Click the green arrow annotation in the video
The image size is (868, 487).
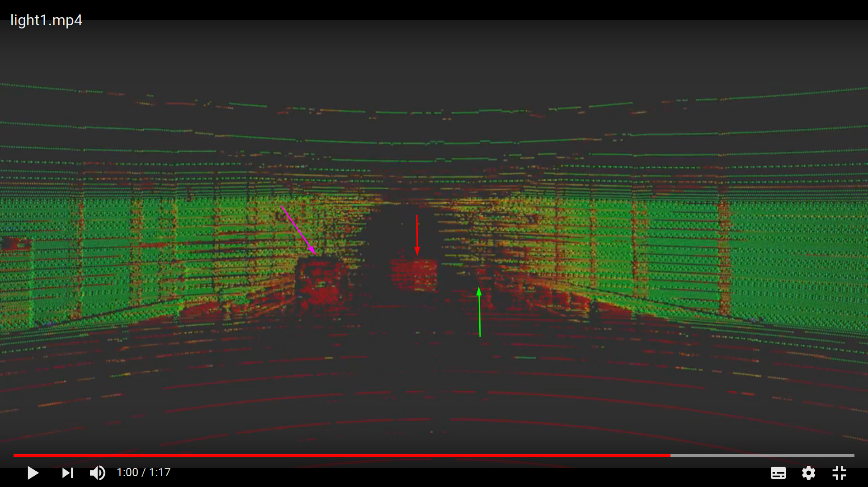point(479,312)
